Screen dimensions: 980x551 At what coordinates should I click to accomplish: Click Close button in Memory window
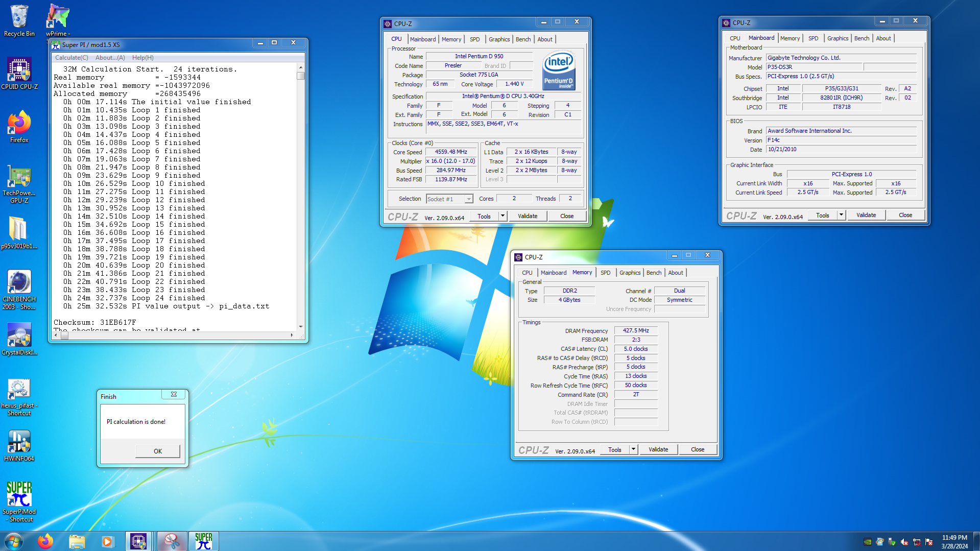pos(698,449)
